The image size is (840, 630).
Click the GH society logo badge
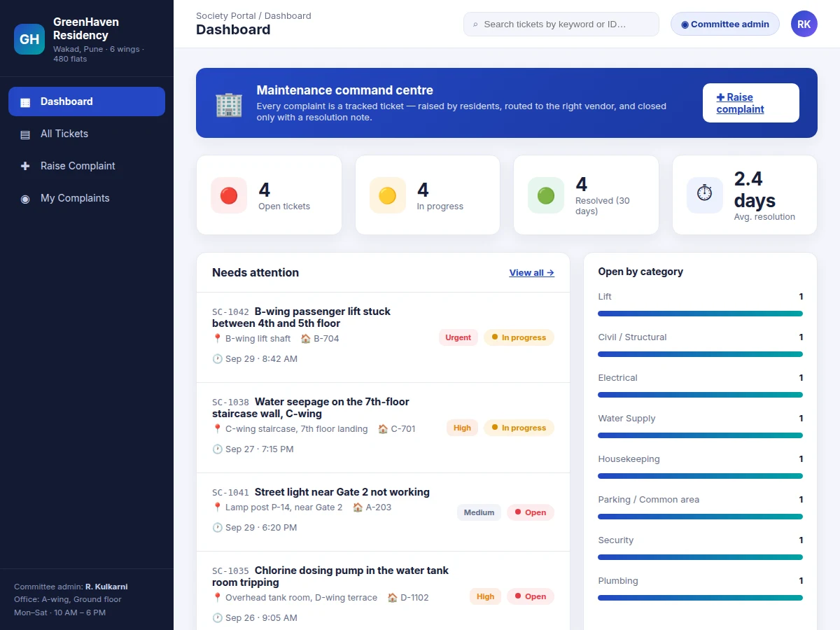29,39
